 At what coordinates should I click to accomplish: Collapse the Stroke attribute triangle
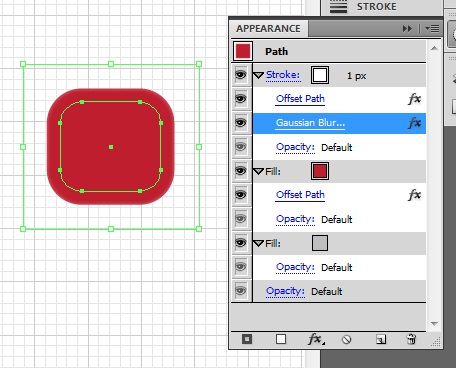pyautogui.click(x=259, y=75)
